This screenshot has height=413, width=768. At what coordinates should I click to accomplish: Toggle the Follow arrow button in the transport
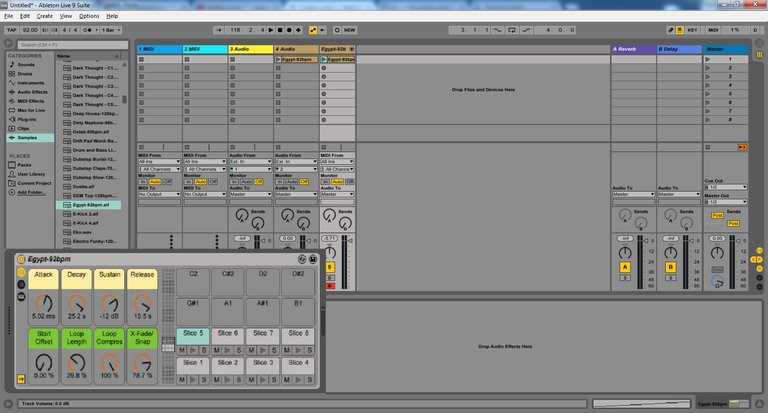tap(219, 30)
